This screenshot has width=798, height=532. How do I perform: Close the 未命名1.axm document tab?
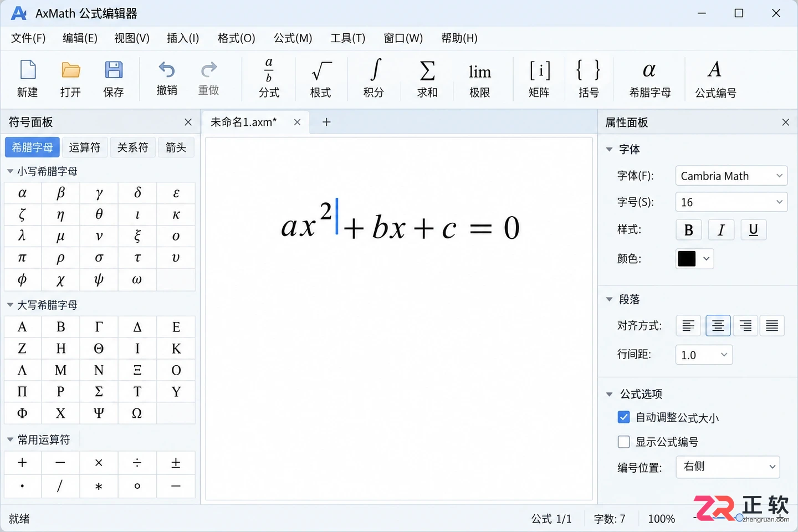click(x=297, y=122)
